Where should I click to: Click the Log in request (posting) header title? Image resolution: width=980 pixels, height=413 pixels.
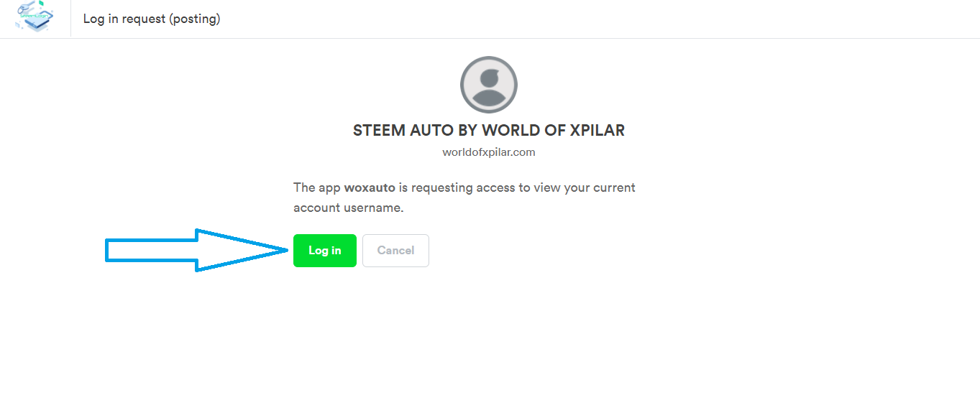click(x=152, y=19)
